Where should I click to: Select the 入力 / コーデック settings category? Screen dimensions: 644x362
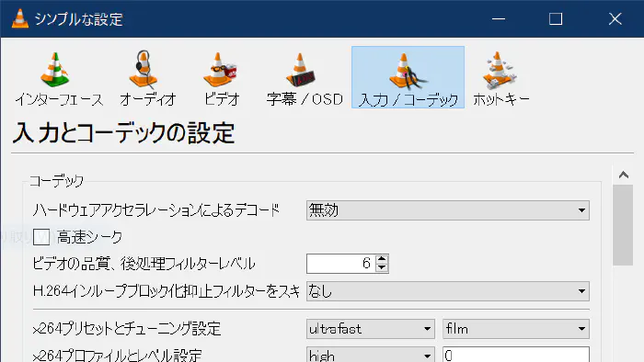pyautogui.click(x=408, y=77)
